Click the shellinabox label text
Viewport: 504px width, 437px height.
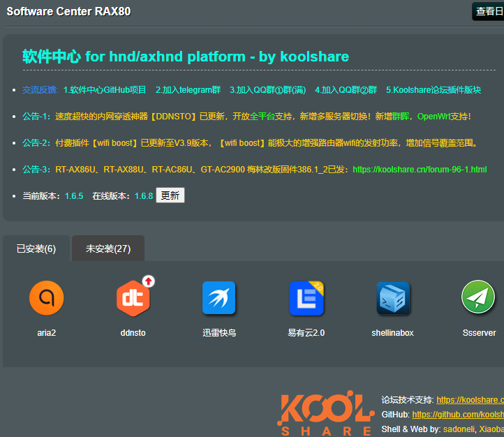click(x=393, y=332)
